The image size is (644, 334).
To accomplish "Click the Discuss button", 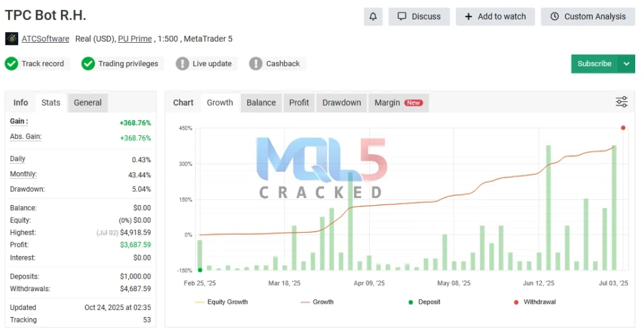I will coord(419,16).
